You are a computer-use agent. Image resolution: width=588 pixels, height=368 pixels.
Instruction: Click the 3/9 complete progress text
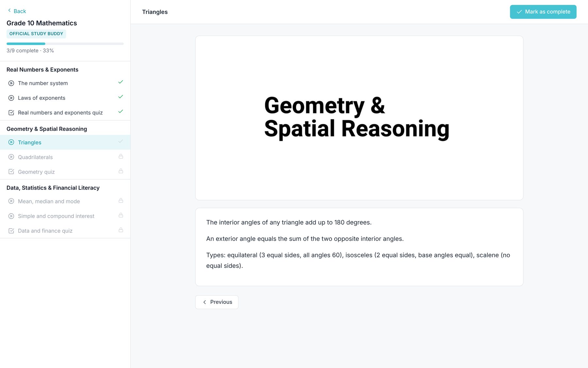click(x=30, y=50)
